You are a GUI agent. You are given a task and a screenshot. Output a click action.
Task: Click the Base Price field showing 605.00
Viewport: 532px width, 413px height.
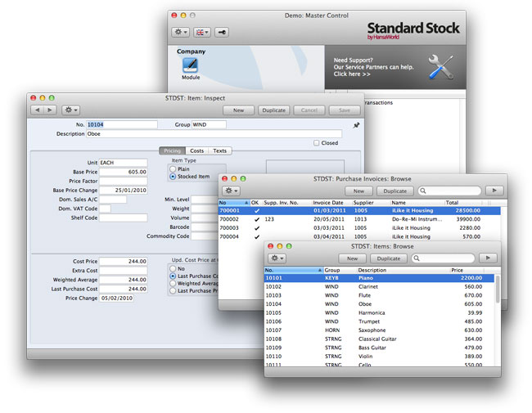(123, 172)
